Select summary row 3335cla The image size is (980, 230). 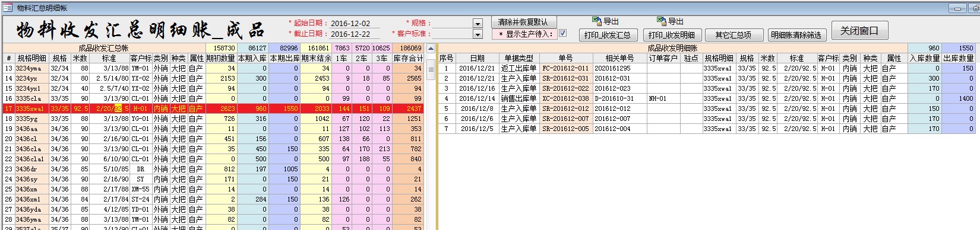pos(213,98)
